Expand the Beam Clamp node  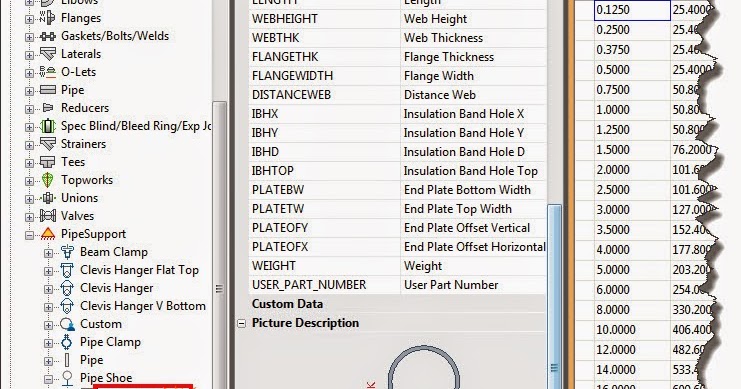point(48,253)
